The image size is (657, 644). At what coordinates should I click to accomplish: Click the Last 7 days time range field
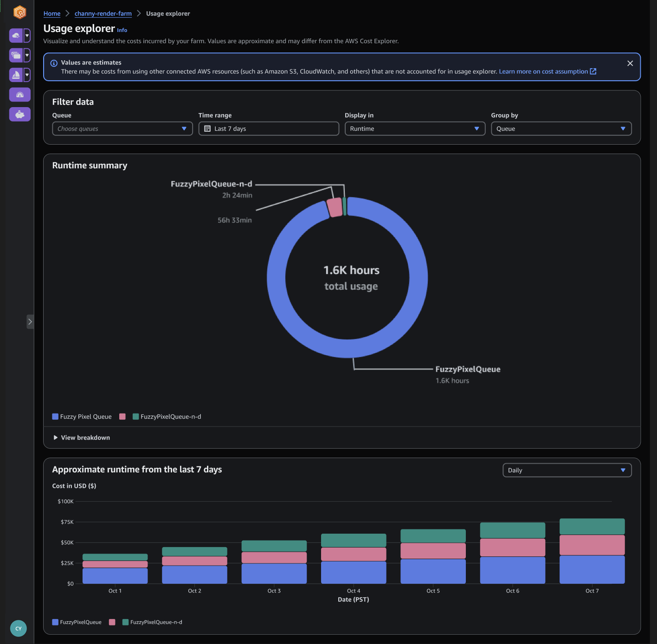(x=269, y=129)
